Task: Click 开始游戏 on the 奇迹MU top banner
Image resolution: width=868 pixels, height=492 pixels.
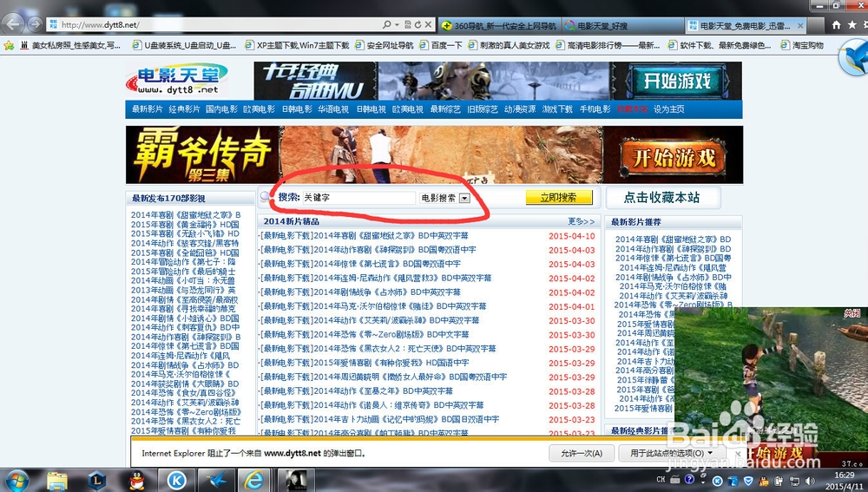Action: coord(676,82)
